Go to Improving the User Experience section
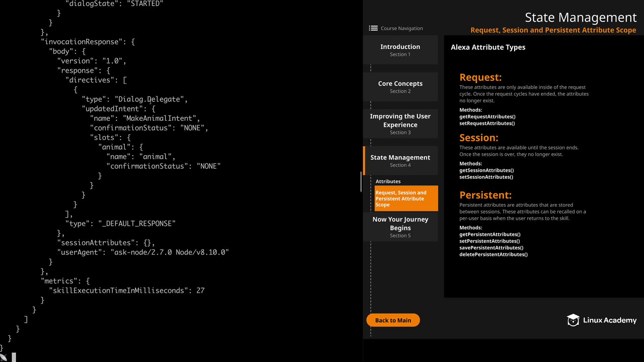This screenshot has width=644, height=362. (x=400, y=124)
